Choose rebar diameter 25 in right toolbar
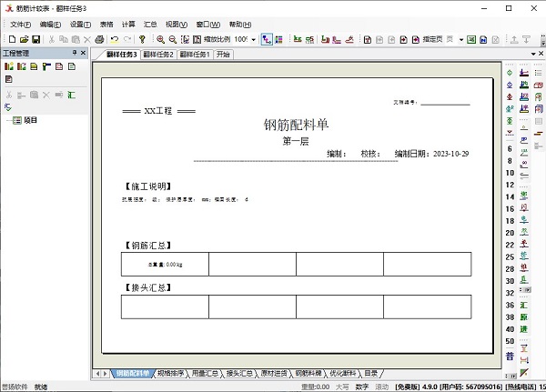Viewport: 546px width, 392px height. [510, 256]
